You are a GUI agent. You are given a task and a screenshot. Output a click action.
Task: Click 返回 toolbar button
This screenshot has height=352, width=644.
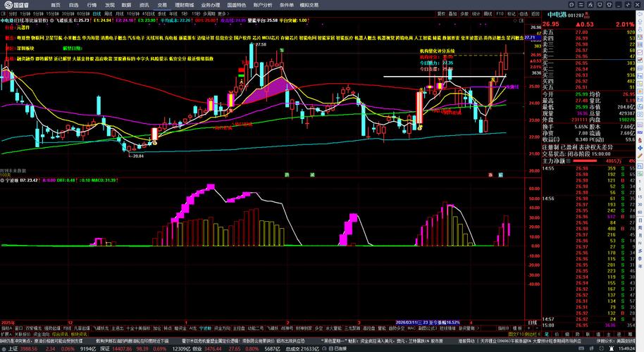click(535, 13)
